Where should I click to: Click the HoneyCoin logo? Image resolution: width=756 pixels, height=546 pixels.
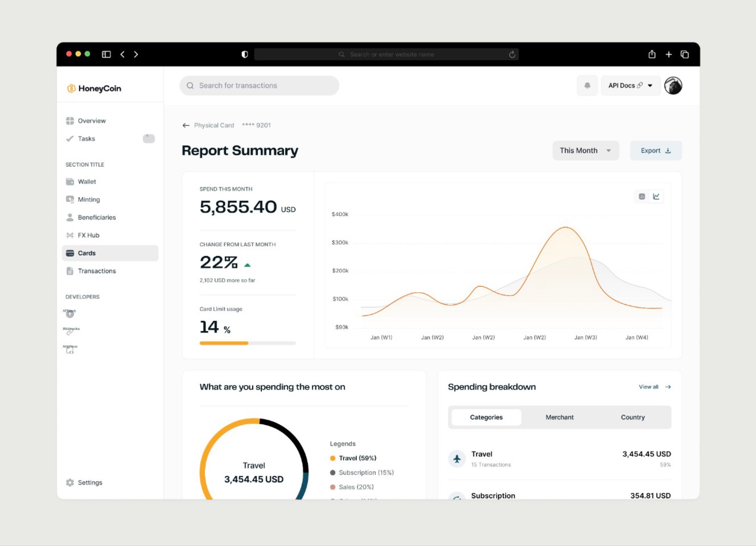pos(94,88)
